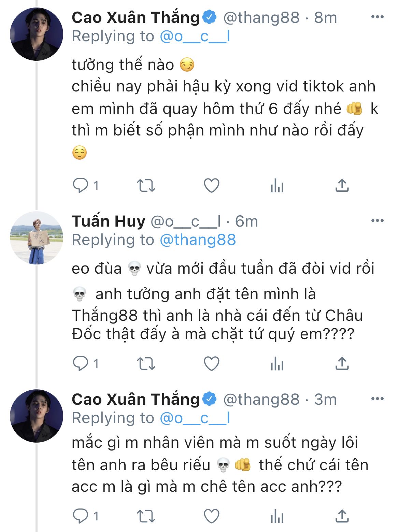Share the last Cao Xuân Thắng tweet
Image resolution: width=399 pixels, height=532 pixels.
[342, 516]
